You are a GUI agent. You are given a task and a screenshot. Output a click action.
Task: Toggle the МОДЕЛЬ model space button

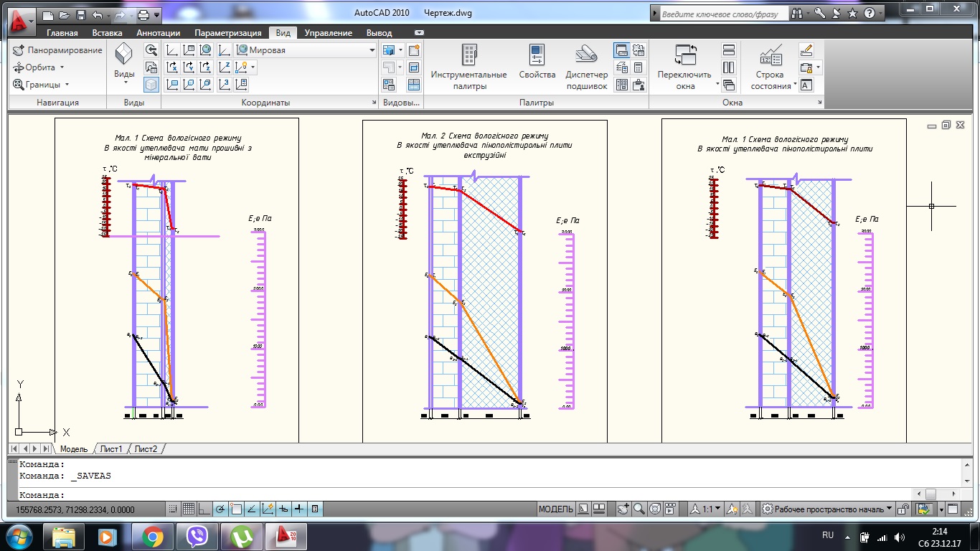coord(556,509)
